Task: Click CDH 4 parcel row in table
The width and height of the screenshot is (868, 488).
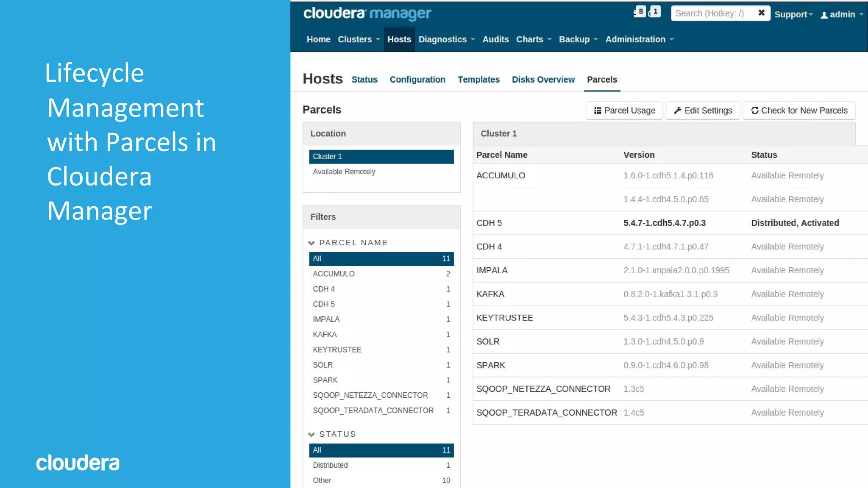Action: tap(670, 247)
